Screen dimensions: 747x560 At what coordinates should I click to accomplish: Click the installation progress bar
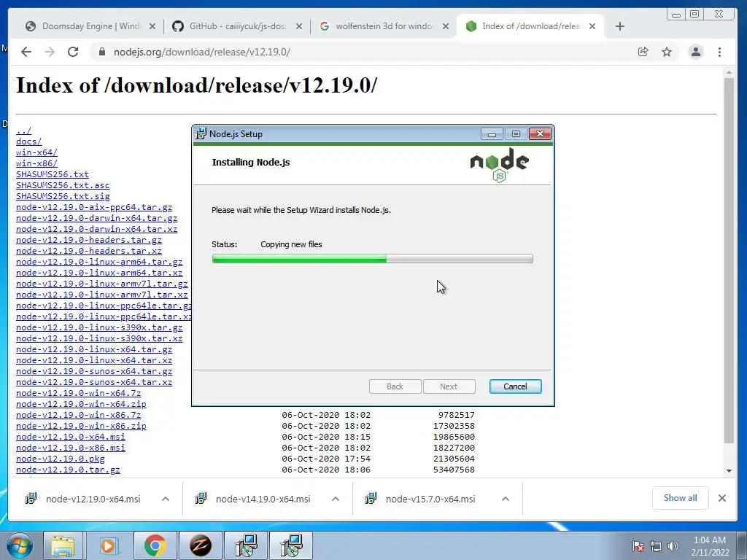tap(373, 259)
